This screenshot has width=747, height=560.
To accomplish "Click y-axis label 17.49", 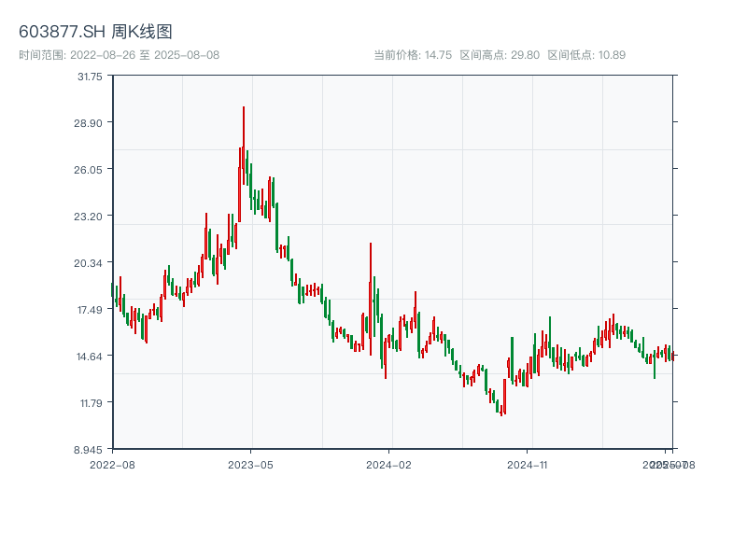I will (x=90, y=310).
